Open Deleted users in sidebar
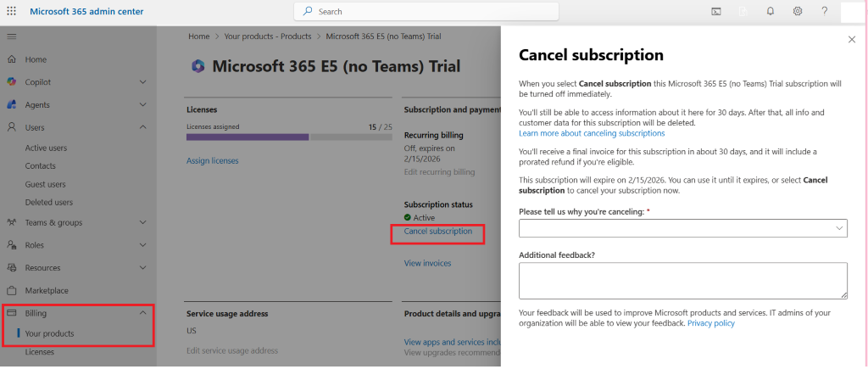868x369 pixels. coord(48,202)
